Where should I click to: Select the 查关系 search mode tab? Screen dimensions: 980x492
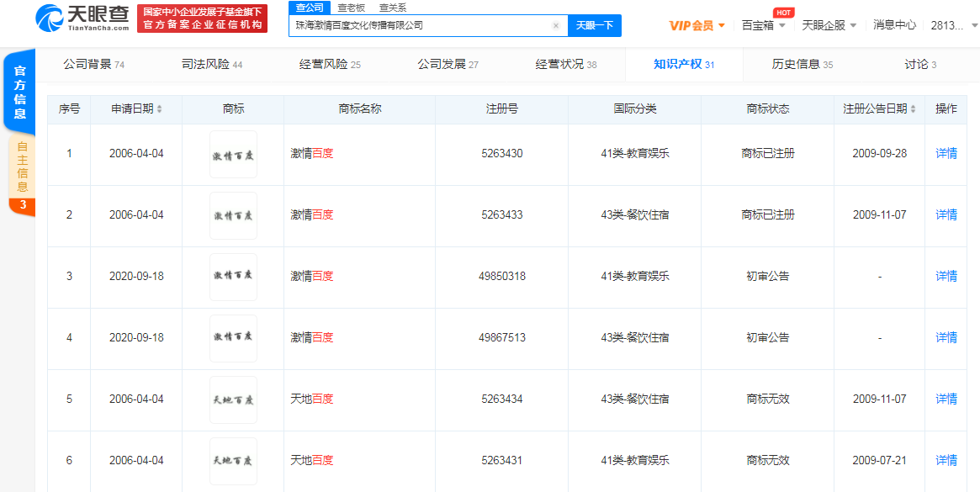(392, 8)
